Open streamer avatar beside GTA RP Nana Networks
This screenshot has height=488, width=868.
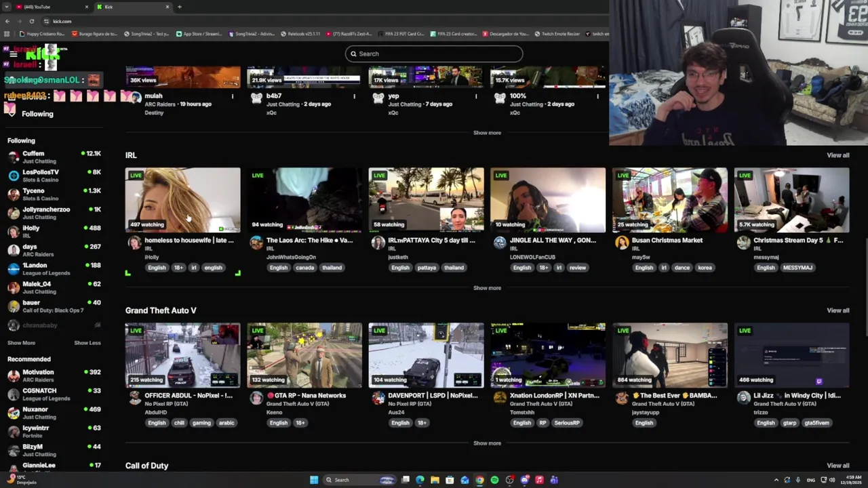(256, 398)
